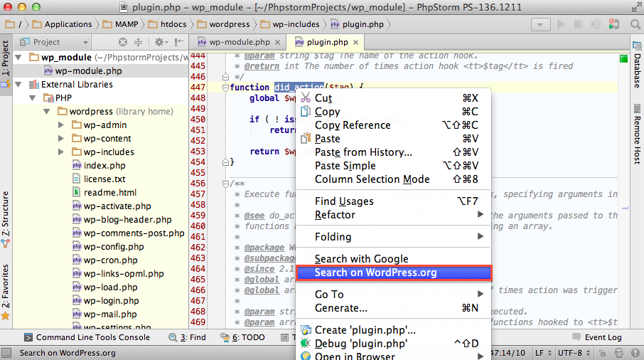Click the Stop listening for debug connections icon
This screenshot has height=360, width=644.
614,25
